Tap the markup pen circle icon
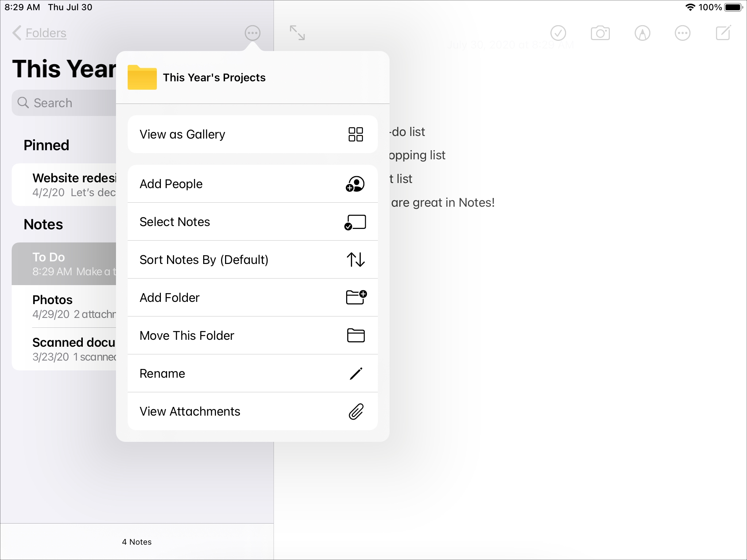The width and height of the screenshot is (747, 560). [x=642, y=33]
